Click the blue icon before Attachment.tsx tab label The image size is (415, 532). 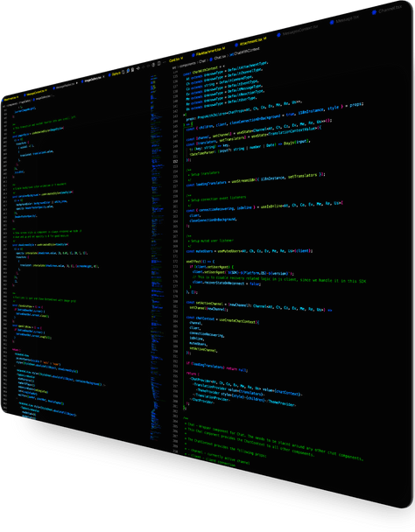(x=236, y=45)
